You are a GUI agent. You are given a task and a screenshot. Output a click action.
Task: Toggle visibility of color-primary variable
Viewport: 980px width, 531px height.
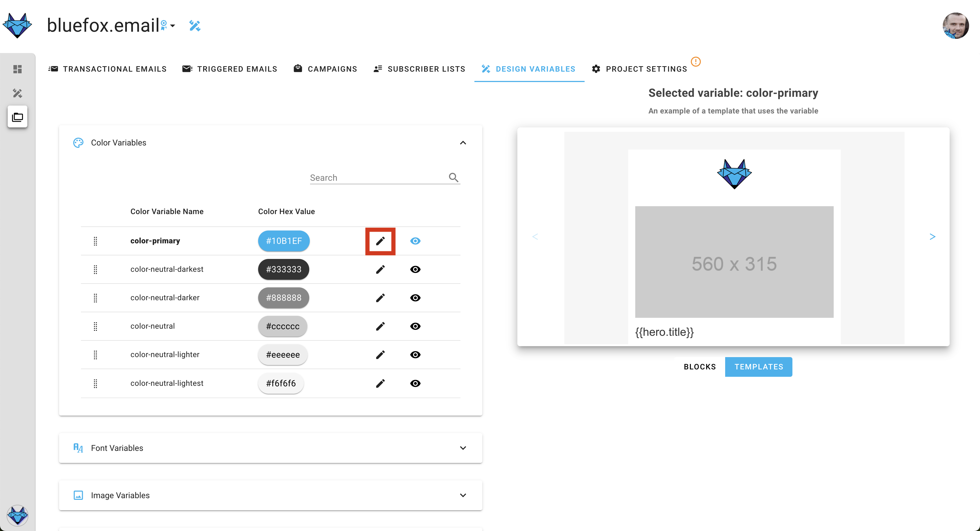[x=415, y=240]
